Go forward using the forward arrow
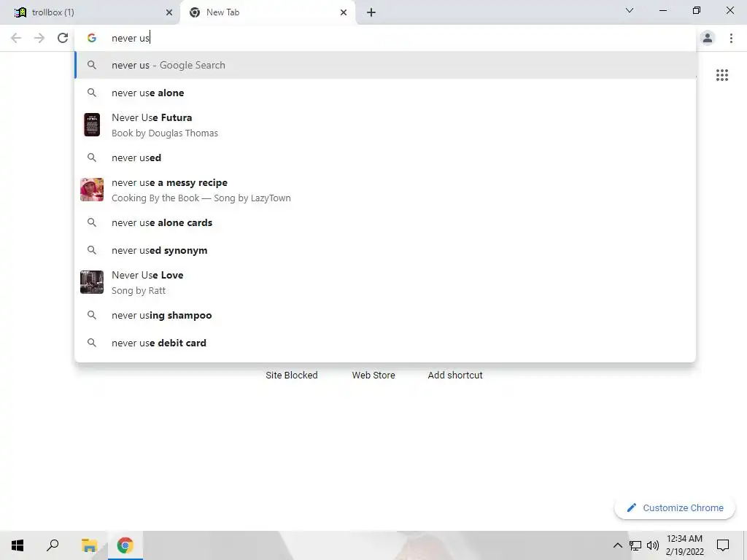This screenshot has height=560, width=747. coord(39,38)
